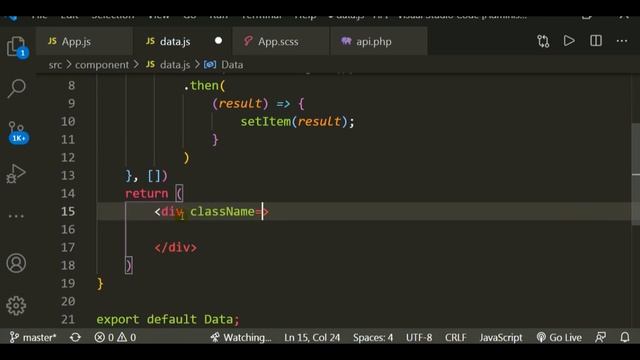640x360 pixels.
Task: Click 'export default Data;' on line 21
Action: click(x=168, y=319)
